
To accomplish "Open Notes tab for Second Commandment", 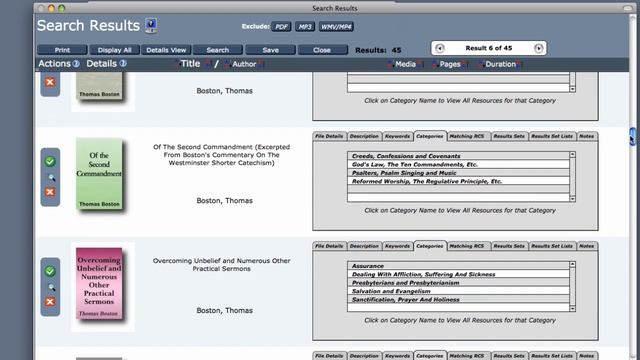I will [587, 136].
